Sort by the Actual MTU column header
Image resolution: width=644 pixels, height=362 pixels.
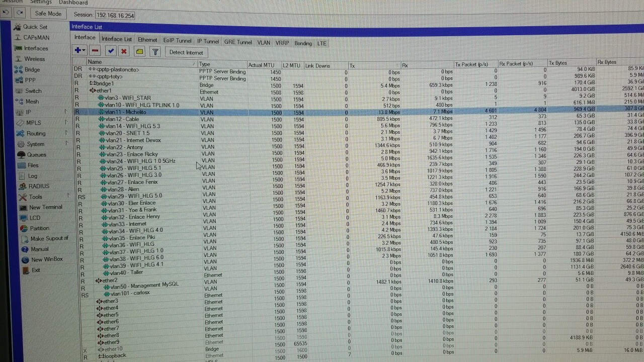point(264,65)
